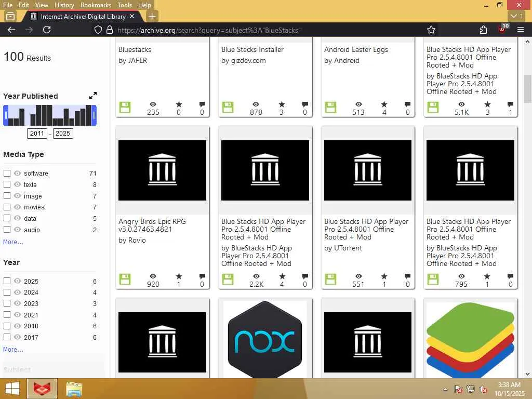Open the tracking protection shield icon

pyautogui.click(x=98, y=30)
